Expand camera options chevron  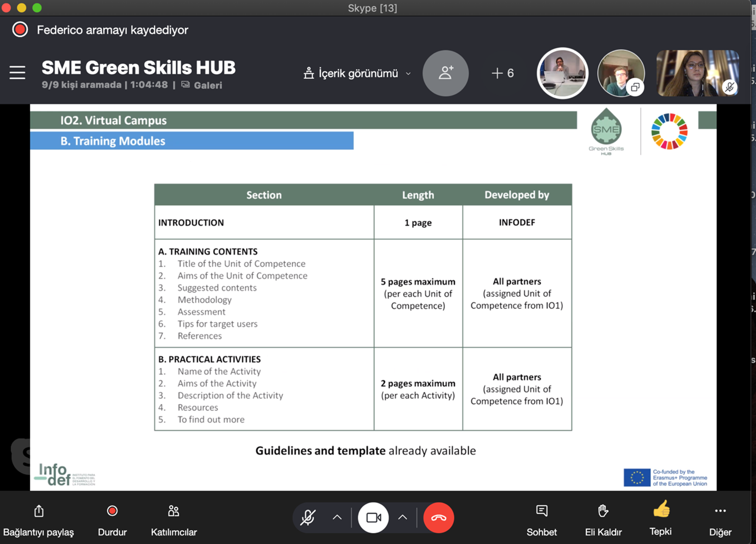(403, 518)
